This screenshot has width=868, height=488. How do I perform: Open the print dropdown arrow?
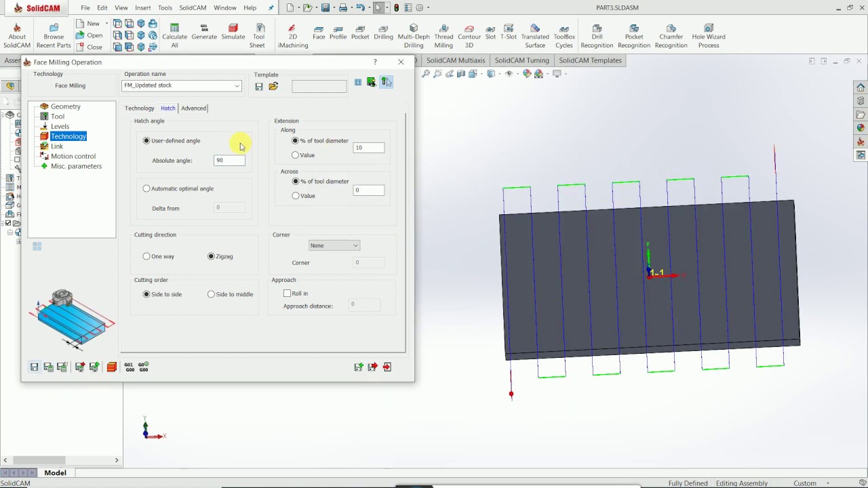[x=353, y=7]
